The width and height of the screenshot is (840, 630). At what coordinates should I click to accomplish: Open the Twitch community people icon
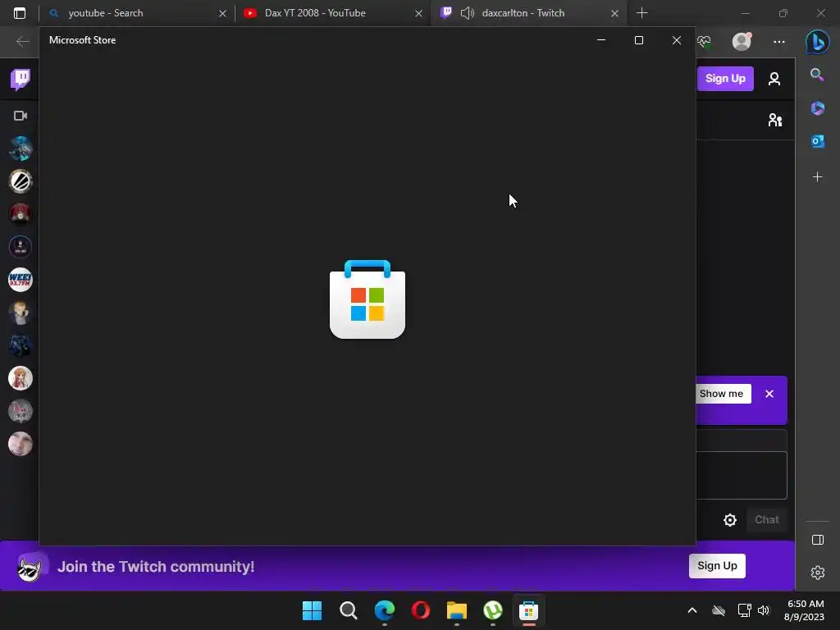click(774, 120)
